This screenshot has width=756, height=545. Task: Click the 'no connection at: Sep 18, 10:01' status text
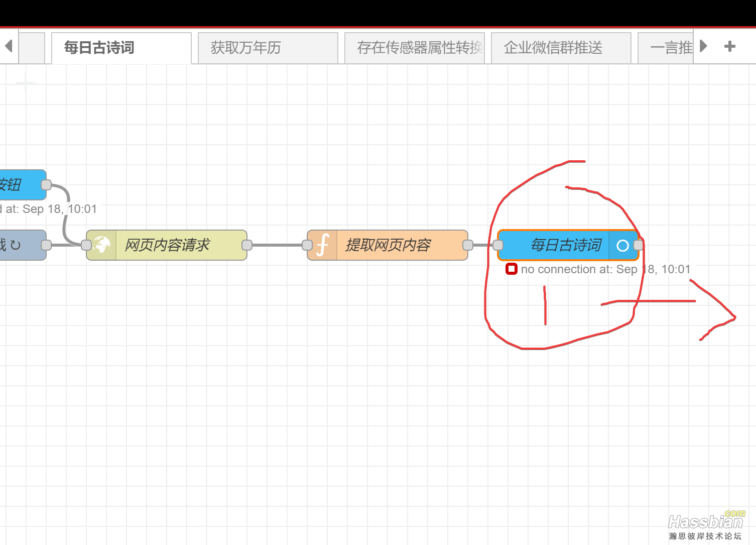(606, 269)
